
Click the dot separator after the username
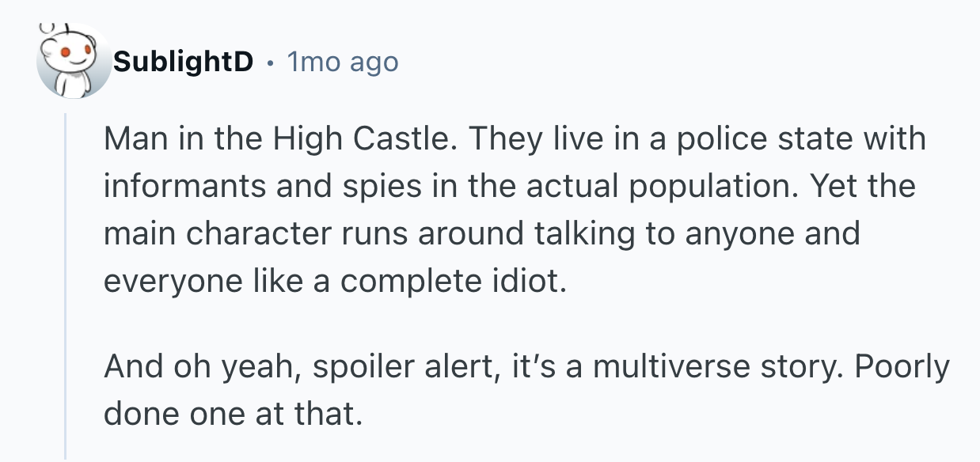tap(270, 62)
